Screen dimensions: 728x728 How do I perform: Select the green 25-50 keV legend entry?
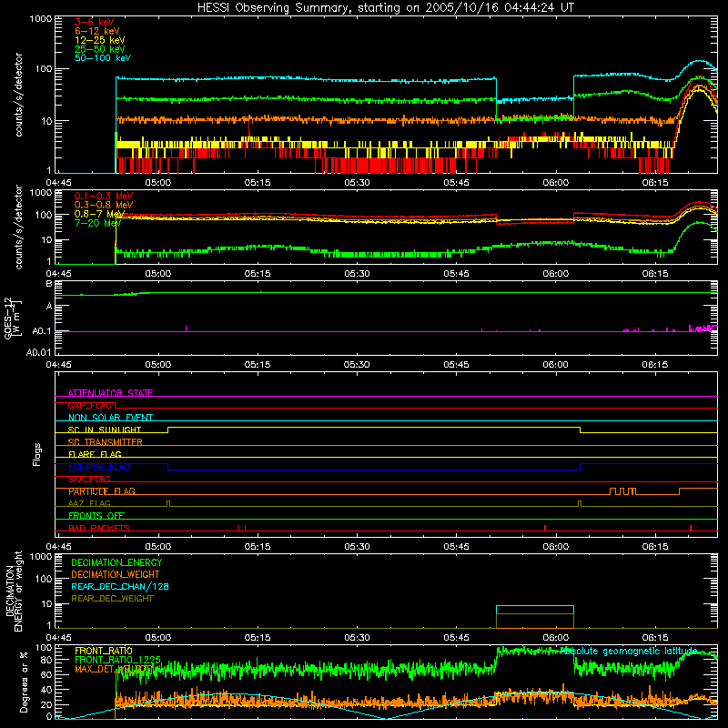point(100,49)
